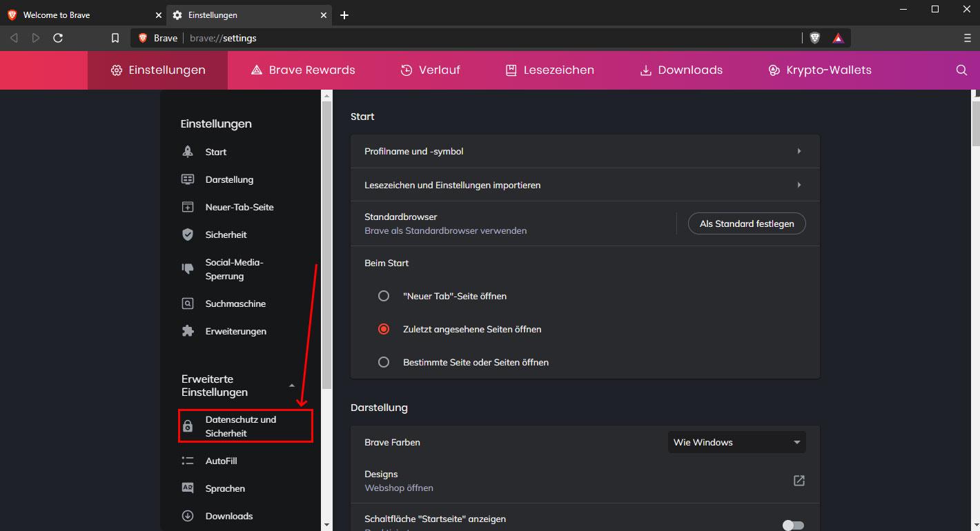Screen dimensions: 980x531
Task: Click the Standardbrowser label text
Action: (x=401, y=217)
